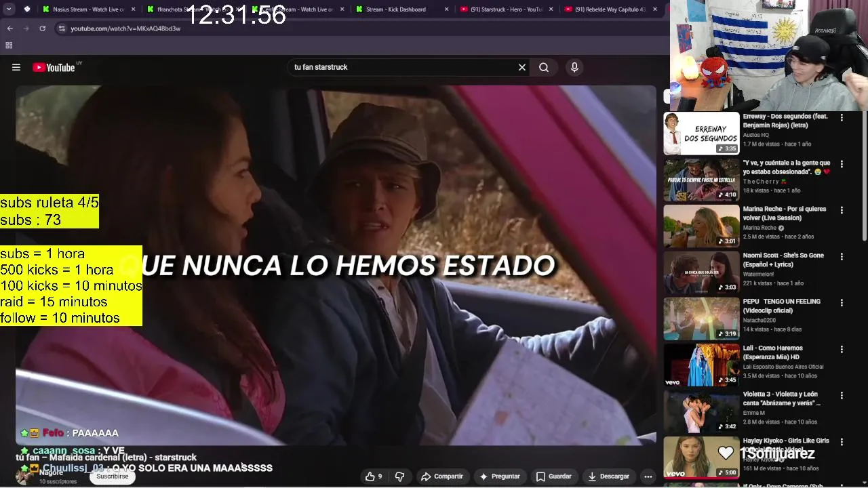Viewport: 868px width, 488px height.
Task: Click the YouTube logo to go home
Action: point(54,67)
